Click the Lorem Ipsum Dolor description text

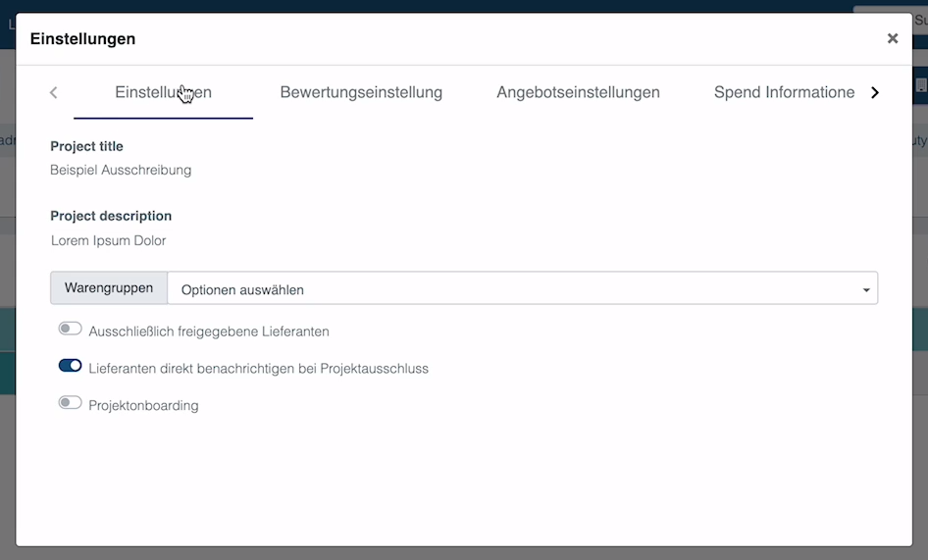click(108, 240)
